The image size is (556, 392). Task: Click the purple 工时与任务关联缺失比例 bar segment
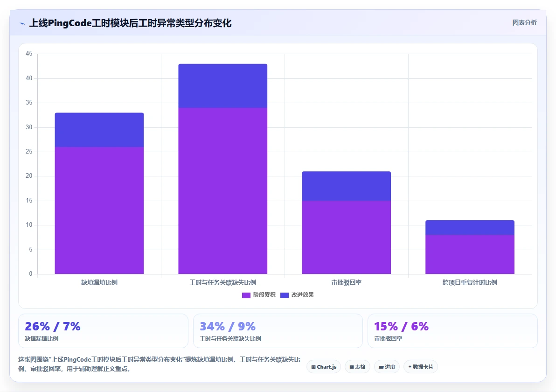pyautogui.click(x=222, y=191)
